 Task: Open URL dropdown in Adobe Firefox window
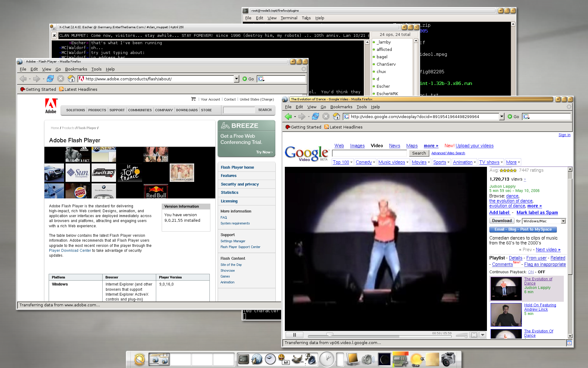(x=236, y=79)
